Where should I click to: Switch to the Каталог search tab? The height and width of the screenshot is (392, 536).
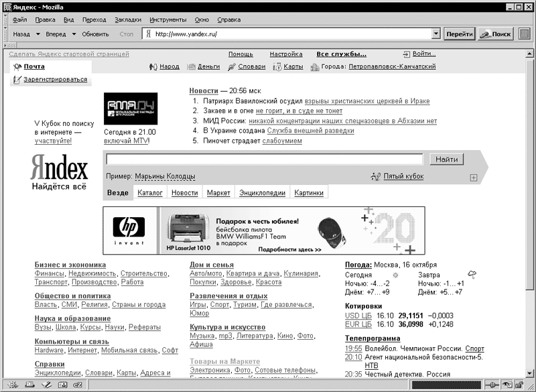[150, 193]
